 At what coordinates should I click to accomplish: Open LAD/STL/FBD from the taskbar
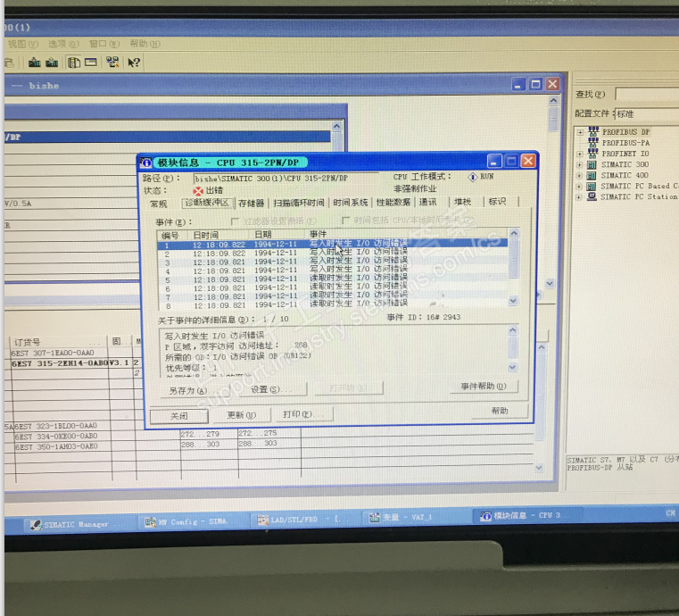[x=302, y=520]
